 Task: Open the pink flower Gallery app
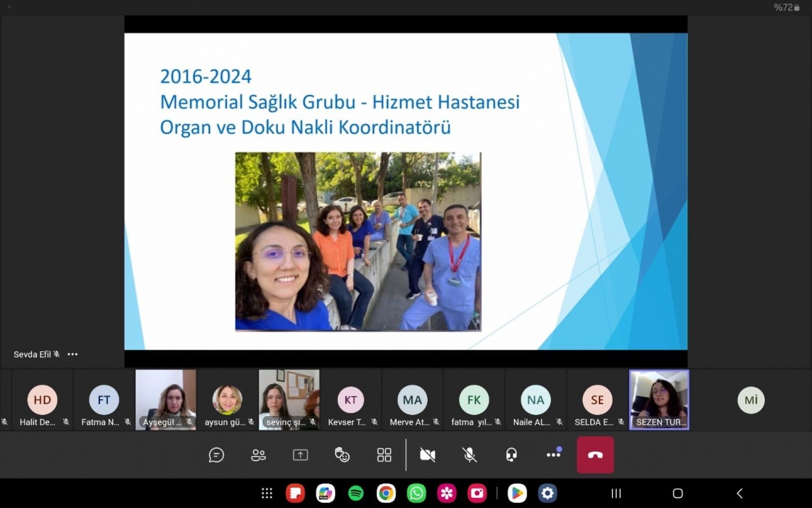click(x=447, y=493)
